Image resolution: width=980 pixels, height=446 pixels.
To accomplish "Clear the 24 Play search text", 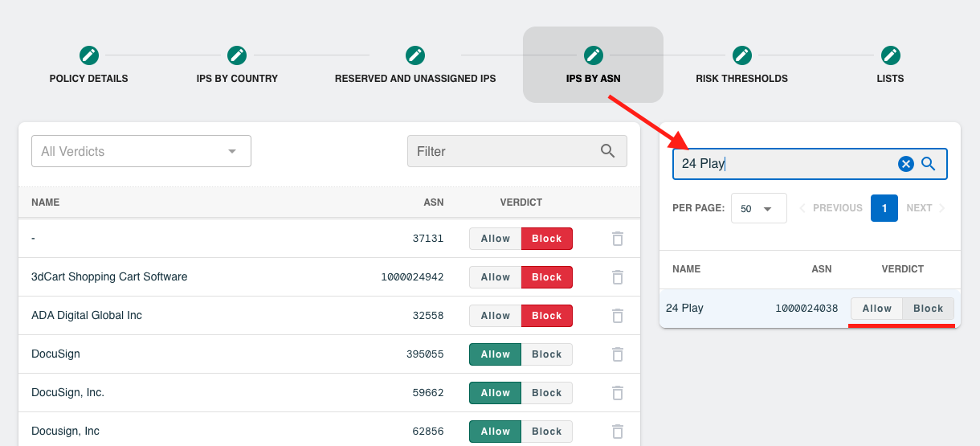I will click(905, 164).
